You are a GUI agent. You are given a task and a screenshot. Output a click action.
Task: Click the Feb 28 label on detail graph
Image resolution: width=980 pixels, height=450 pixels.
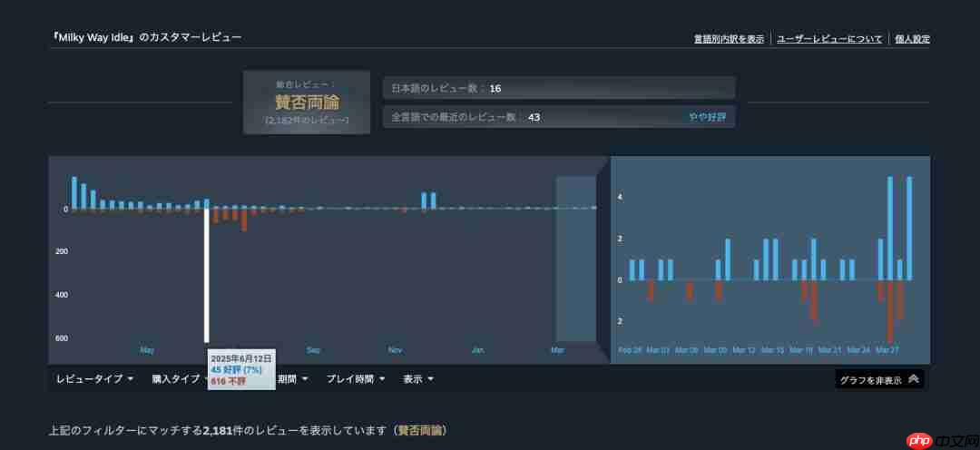630,350
